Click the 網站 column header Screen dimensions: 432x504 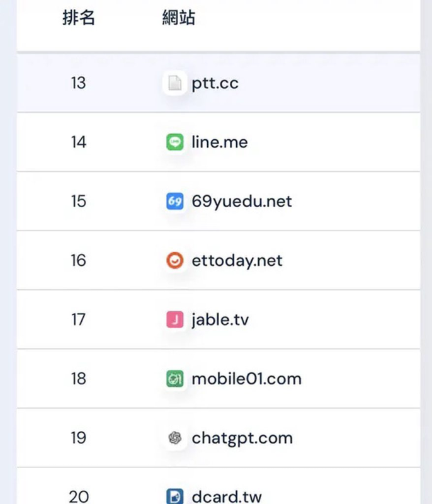(x=179, y=18)
